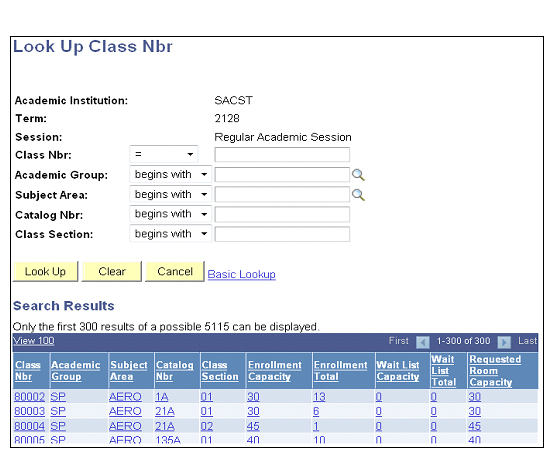Focus the Subject Area input field
The height and width of the screenshot is (468, 552).
click(x=282, y=195)
